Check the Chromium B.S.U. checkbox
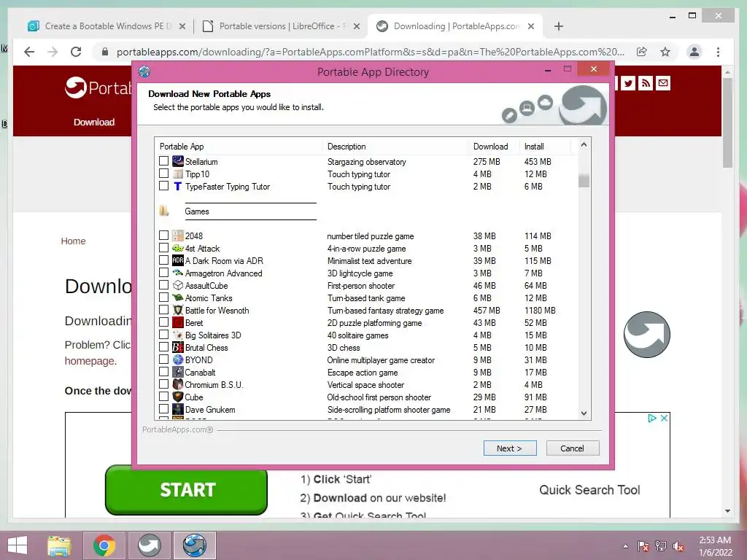Screen dimensions: 747x560 click(x=163, y=384)
